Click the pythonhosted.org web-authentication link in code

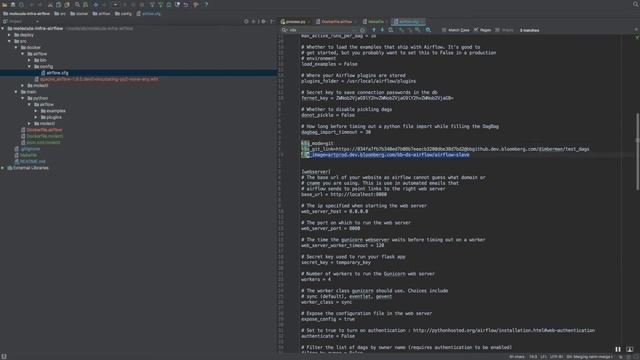tap(504, 330)
